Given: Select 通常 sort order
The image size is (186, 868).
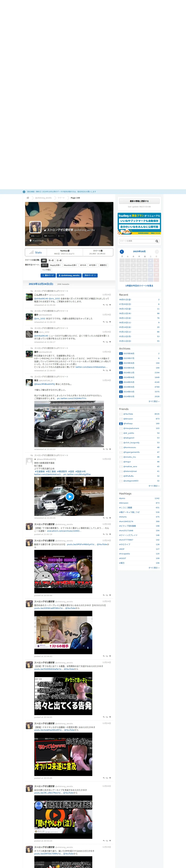Looking at the screenshot, I should coord(44,260).
